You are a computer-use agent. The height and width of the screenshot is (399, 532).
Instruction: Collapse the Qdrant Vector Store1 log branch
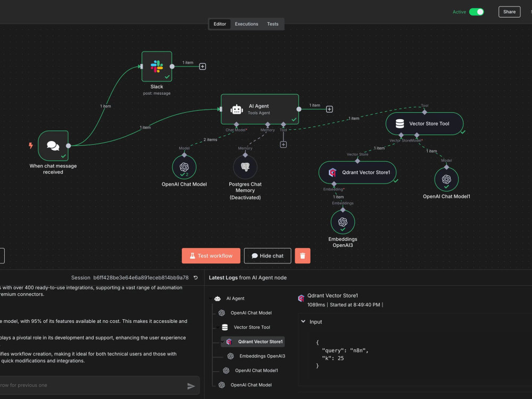pos(222,342)
